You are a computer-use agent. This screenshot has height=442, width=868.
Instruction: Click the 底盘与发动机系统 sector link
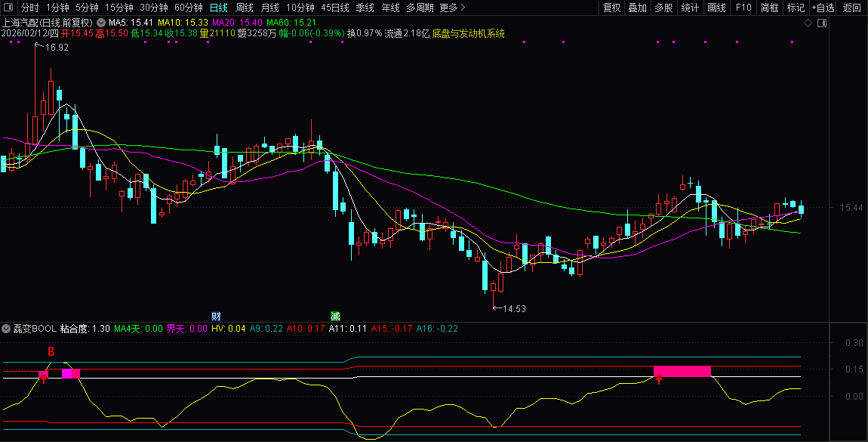click(468, 34)
